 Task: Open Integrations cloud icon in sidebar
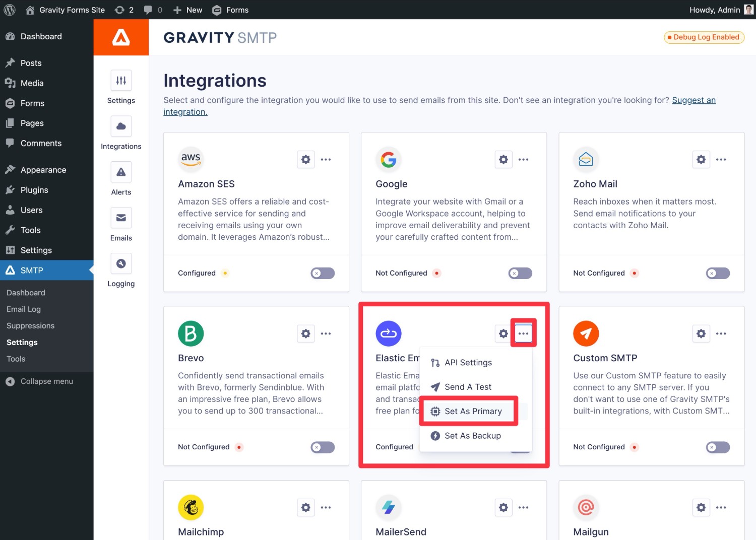(121, 126)
